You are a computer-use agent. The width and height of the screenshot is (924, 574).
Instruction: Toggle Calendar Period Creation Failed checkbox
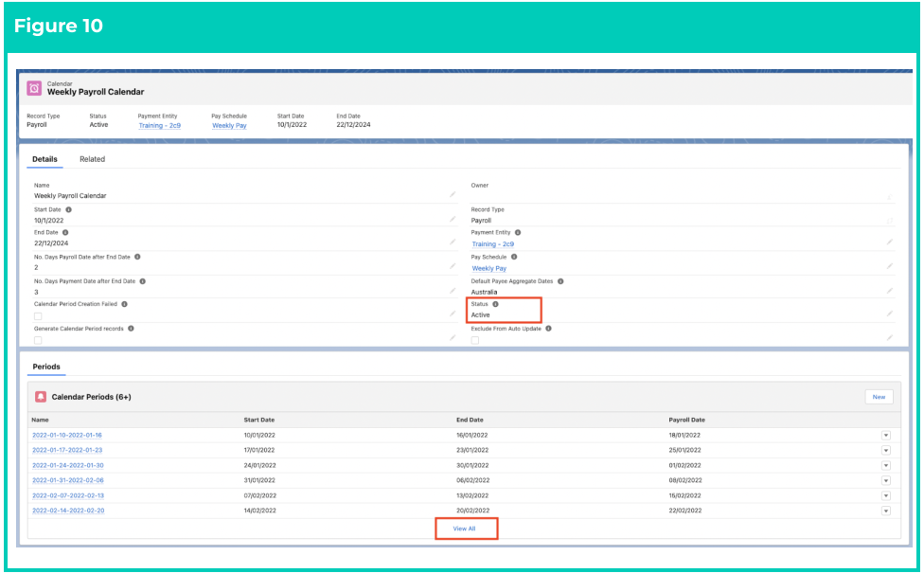[38, 316]
